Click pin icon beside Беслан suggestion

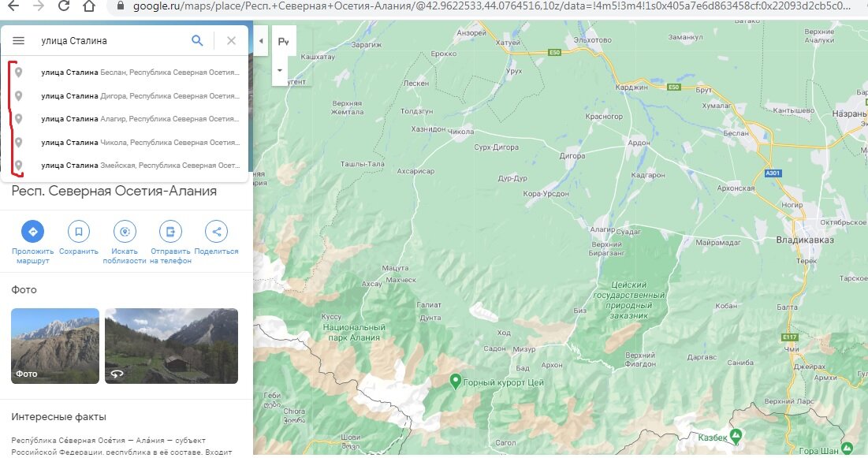18,73
